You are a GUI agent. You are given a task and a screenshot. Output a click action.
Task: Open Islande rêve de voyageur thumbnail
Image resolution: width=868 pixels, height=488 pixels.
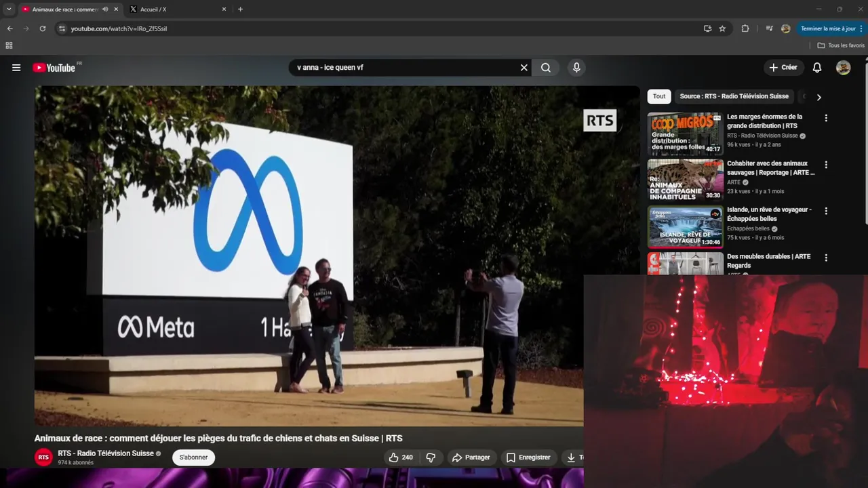pos(685,227)
